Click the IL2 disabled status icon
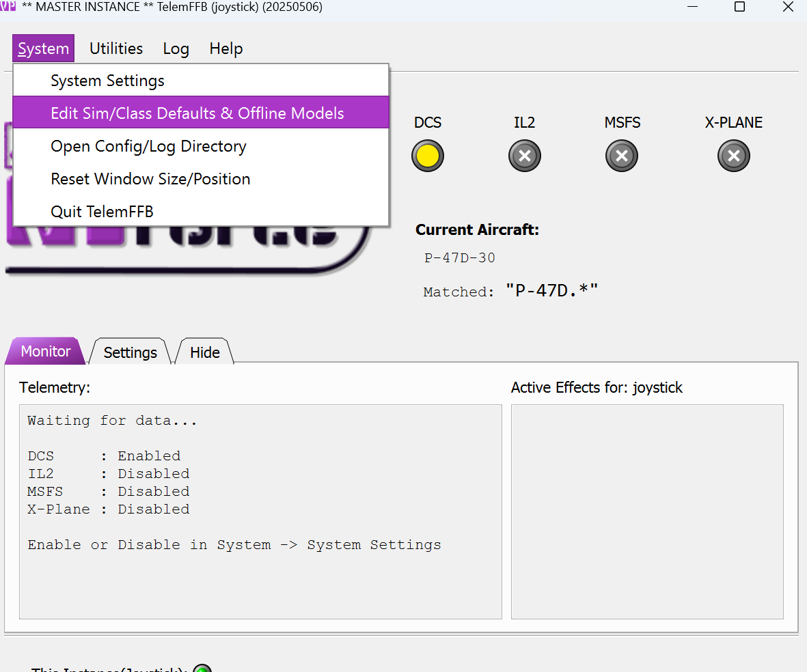This screenshot has width=807, height=672. (524, 156)
